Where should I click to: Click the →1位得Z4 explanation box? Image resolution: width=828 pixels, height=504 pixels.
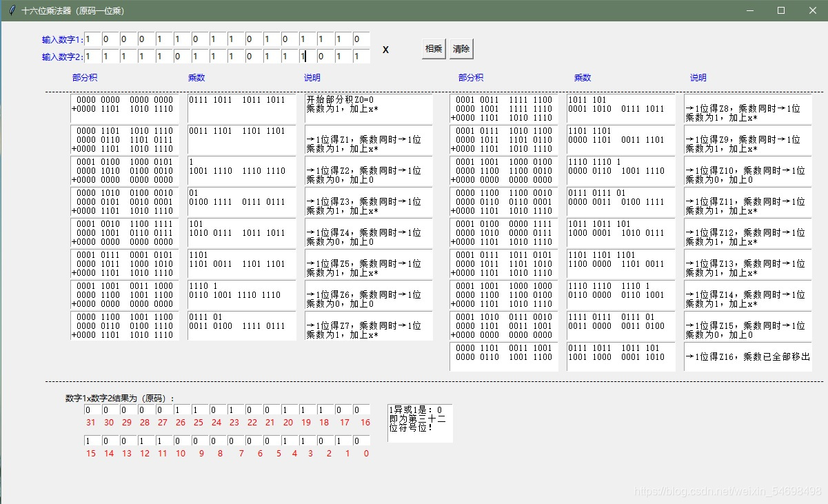coord(369,232)
